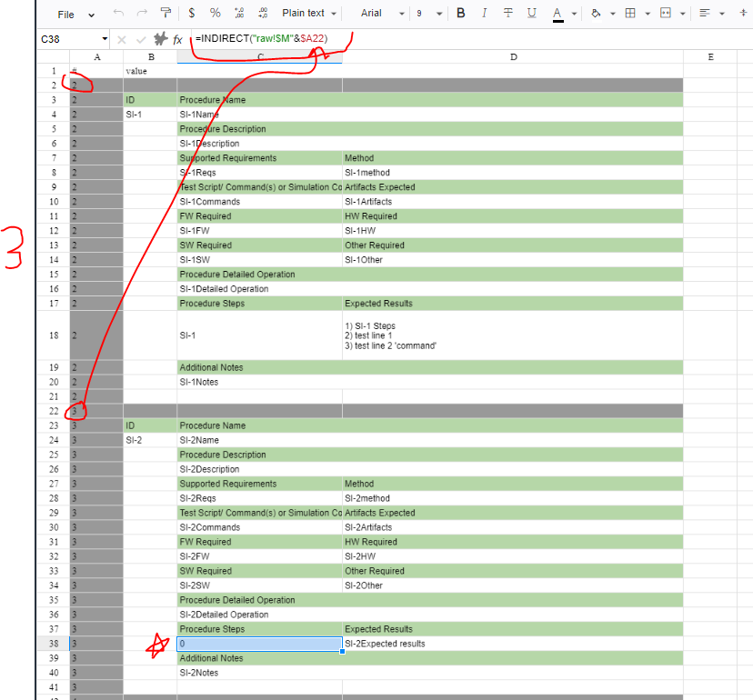This screenshot has height=700, width=753.
Task: Click cell 'SI-2Commands'
Action: (260, 527)
